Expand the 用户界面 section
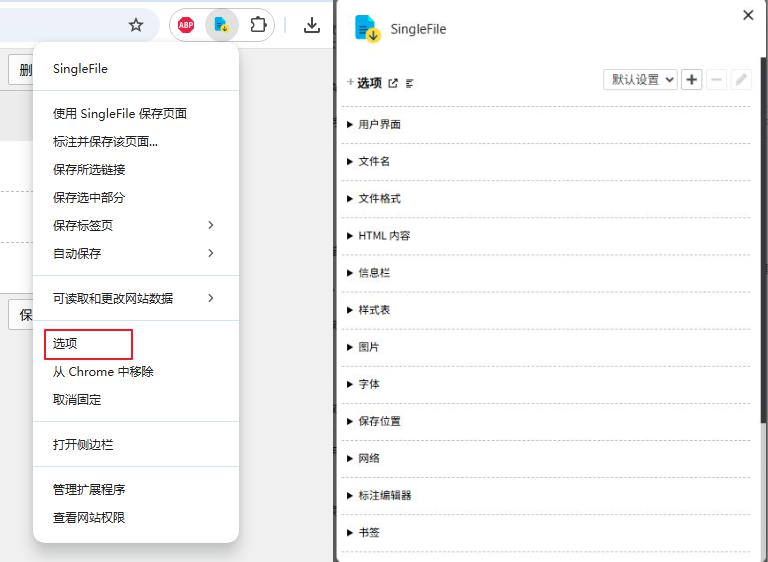 tap(546, 124)
